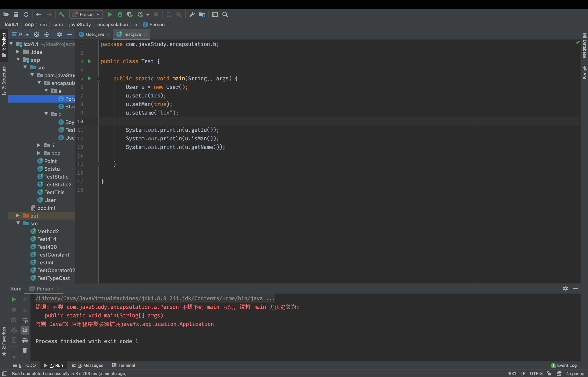Hide the Project panel with minus icon
588x377 pixels.
point(70,34)
